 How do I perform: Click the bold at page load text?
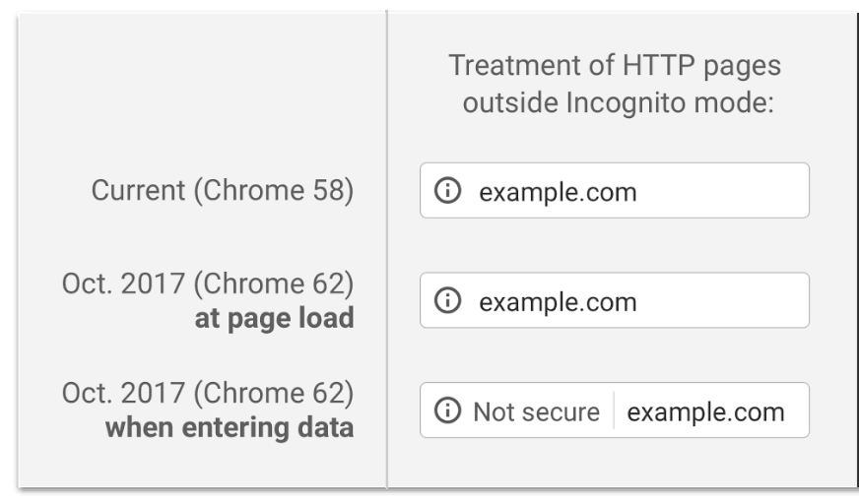point(275,319)
